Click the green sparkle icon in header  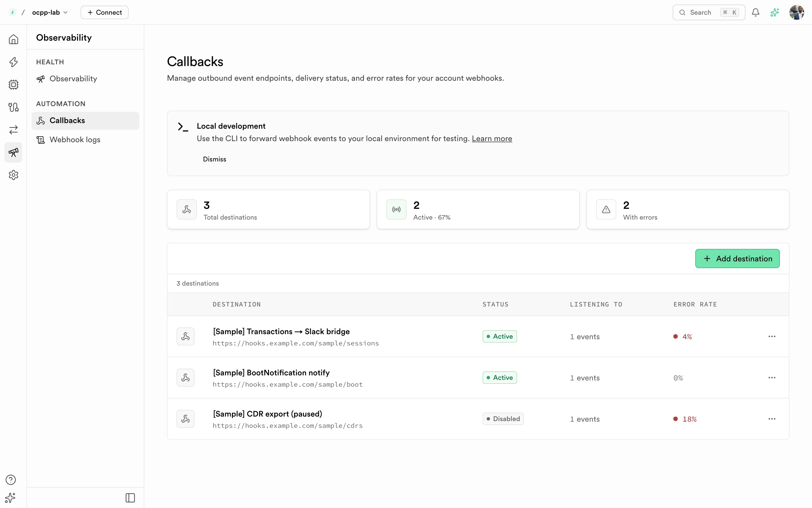[775, 12]
